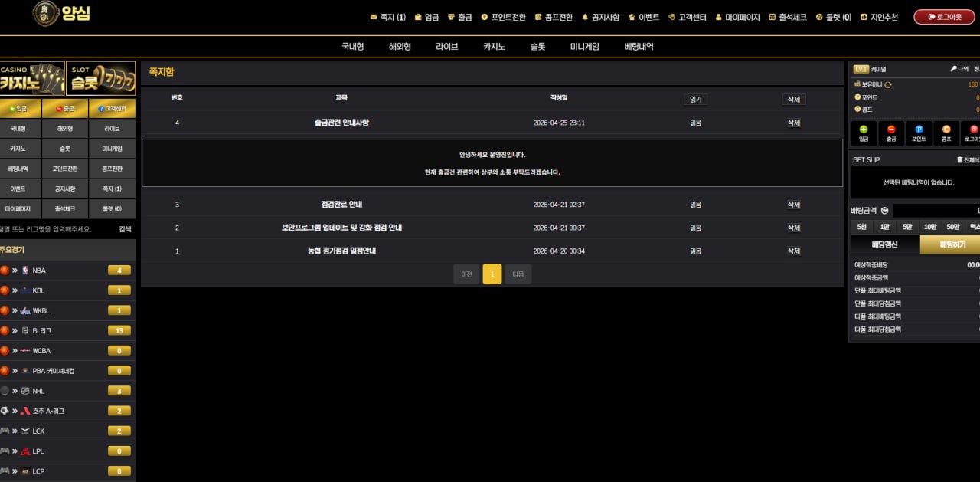This screenshot has width=980, height=482.
Task: Expand the NBA league in 주요경기
Action: pos(39,271)
